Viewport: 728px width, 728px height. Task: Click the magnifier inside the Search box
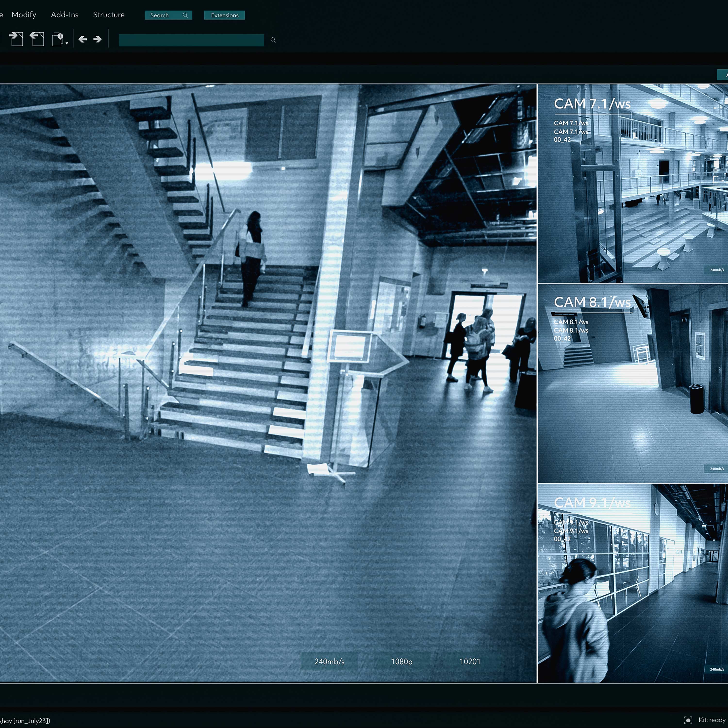click(185, 15)
